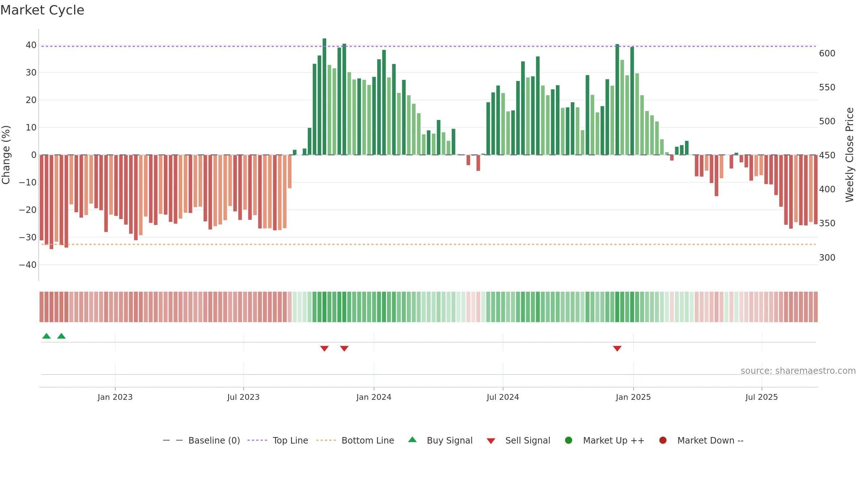
Task: Toggle the Buy Signal legend entry
Action: coord(440,440)
